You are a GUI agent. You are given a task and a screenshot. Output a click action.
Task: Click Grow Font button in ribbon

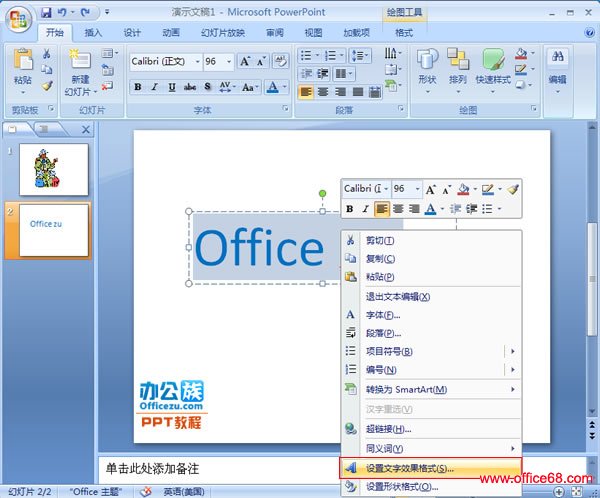point(245,61)
